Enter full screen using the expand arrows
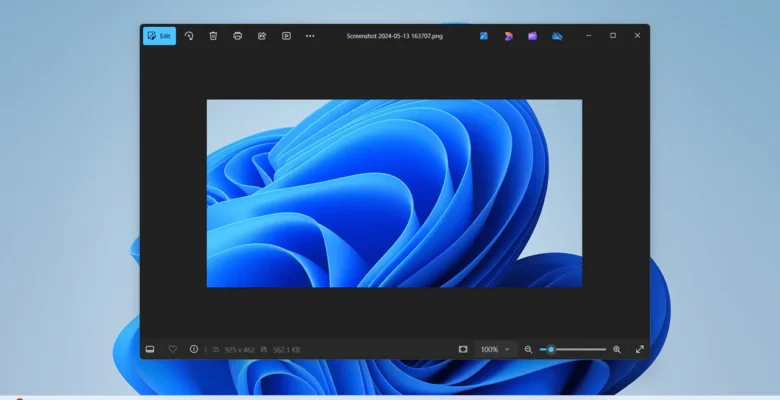 640,349
